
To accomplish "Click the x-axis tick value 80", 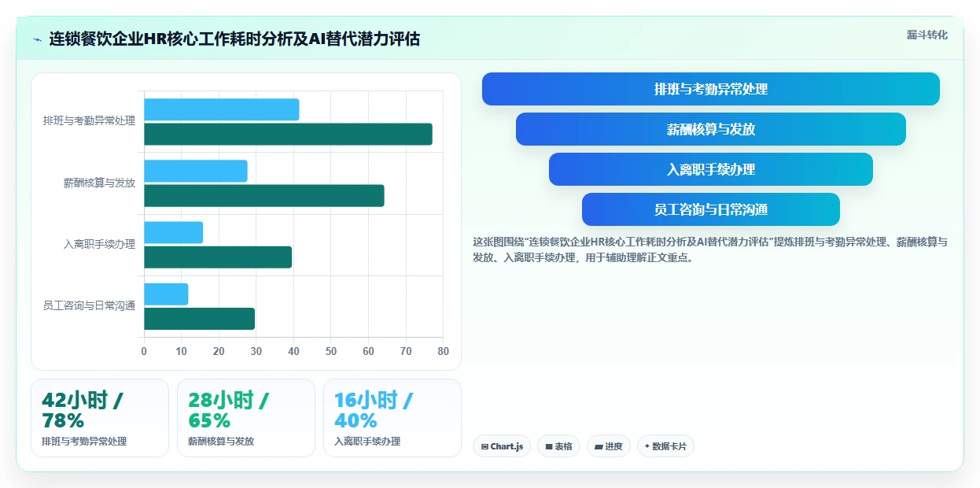I will coord(444,351).
